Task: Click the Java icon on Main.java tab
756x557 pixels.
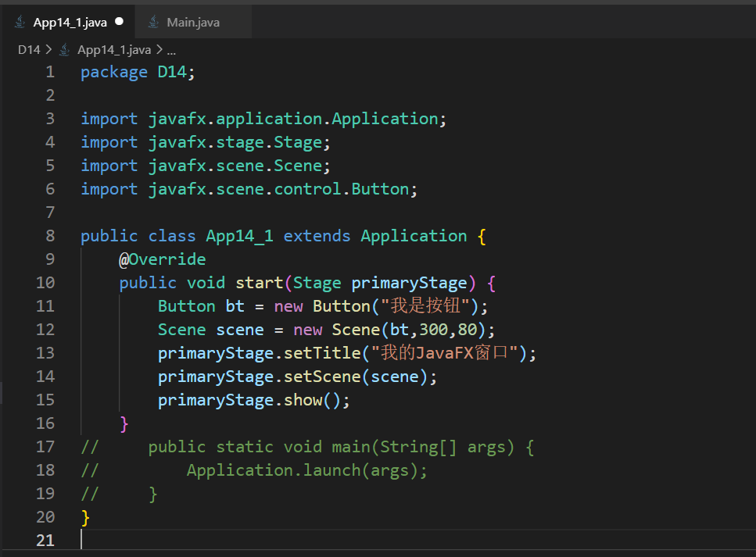Action: click(153, 22)
